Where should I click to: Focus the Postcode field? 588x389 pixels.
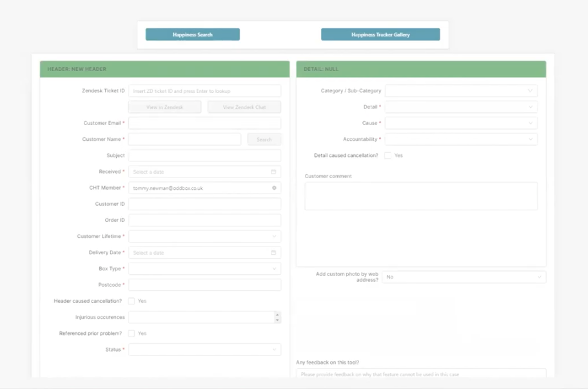[x=205, y=284]
